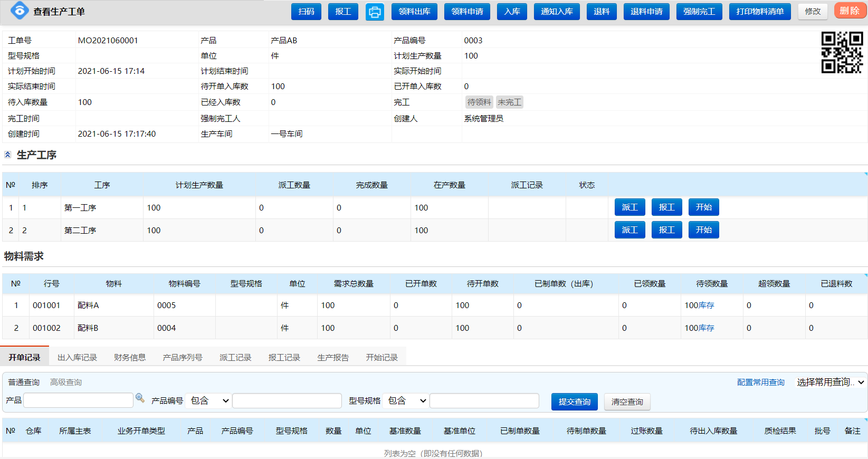Collapse the 生产工序 section arrow icon
The image size is (868, 459).
click(x=7, y=155)
